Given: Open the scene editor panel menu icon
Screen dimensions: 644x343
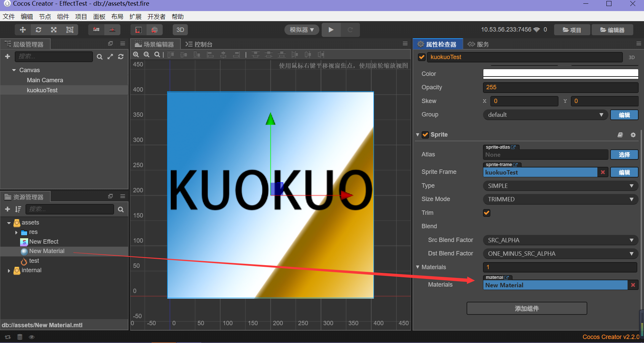Looking at the screenshot, I should click(405, 44).
